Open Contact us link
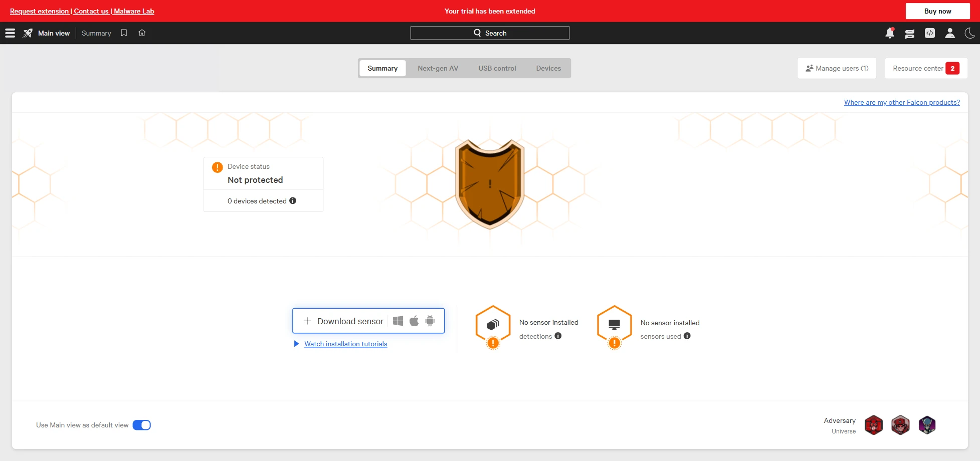980x461 pixels. 91,11
